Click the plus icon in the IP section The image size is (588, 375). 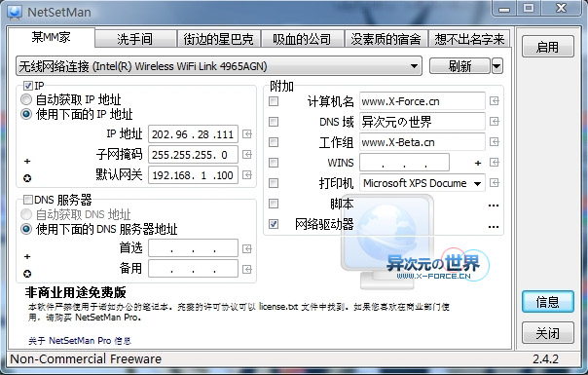(x=27, y=161)
